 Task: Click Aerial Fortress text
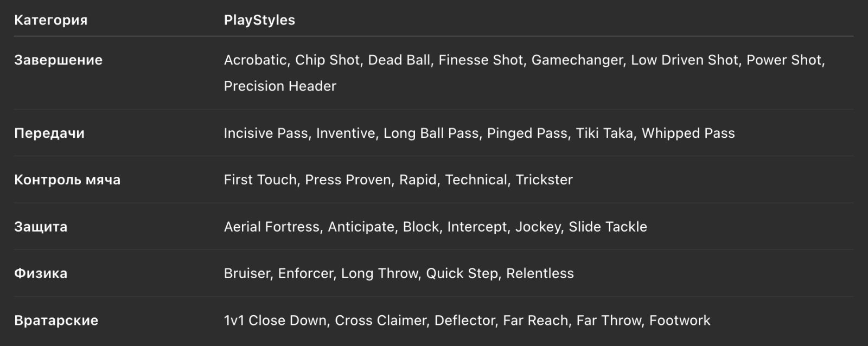point(272,227)
